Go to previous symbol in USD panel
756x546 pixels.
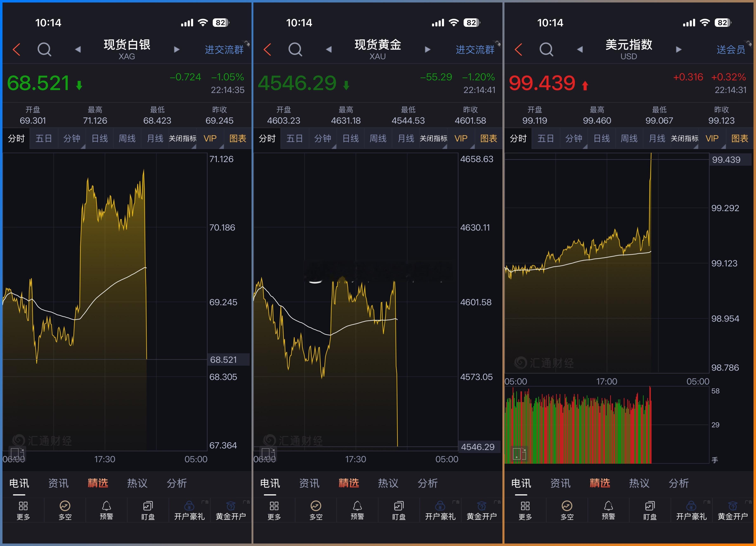click(x=580, y=49)
